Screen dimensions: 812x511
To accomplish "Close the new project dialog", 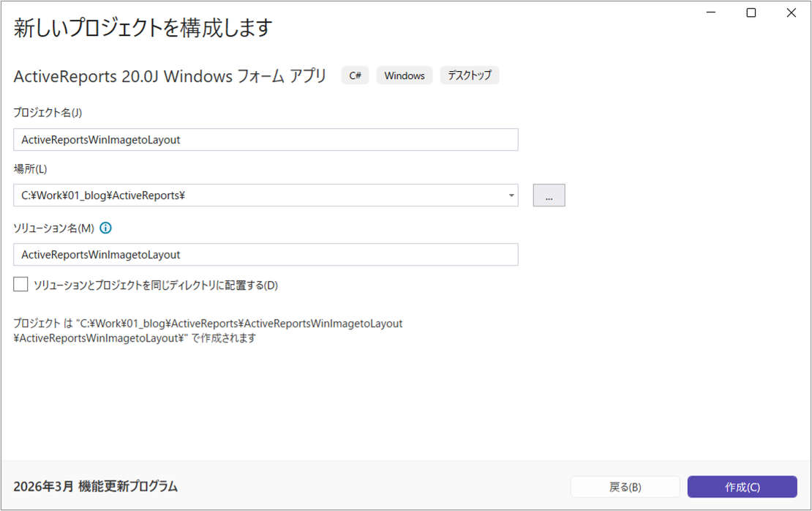I will 791,13.
